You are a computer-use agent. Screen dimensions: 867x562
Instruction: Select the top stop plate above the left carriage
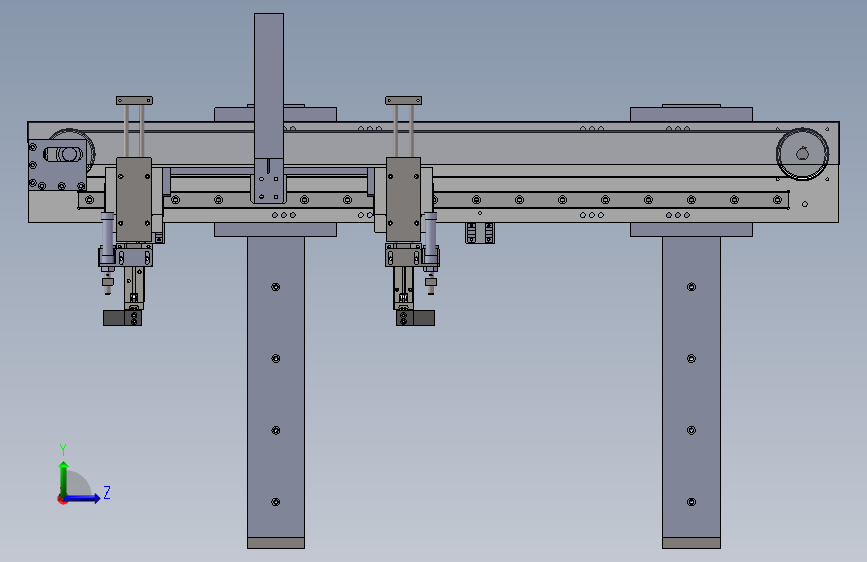click(134, 100)
